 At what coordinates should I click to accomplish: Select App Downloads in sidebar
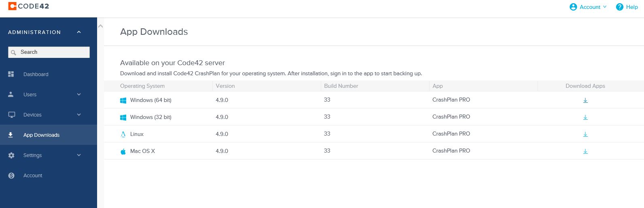point(49,135)
